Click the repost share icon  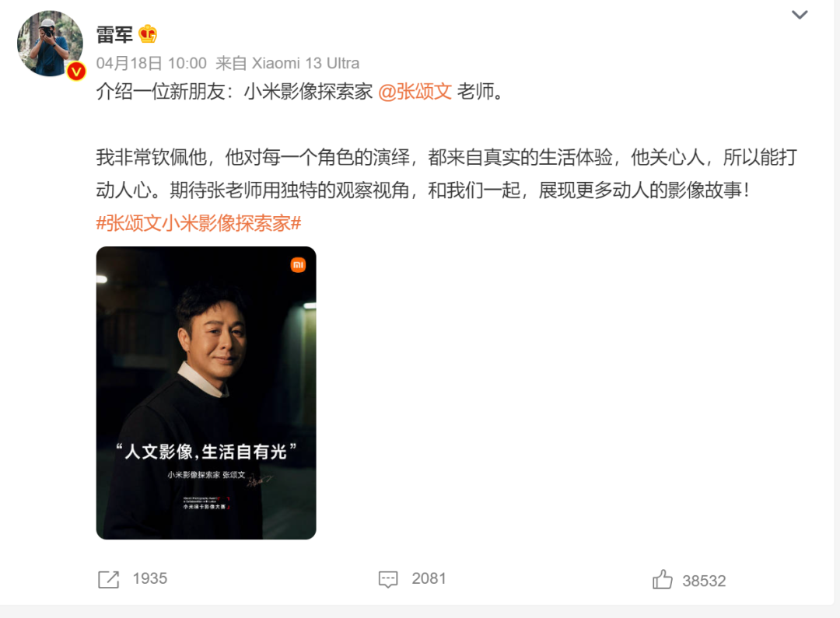109,579
